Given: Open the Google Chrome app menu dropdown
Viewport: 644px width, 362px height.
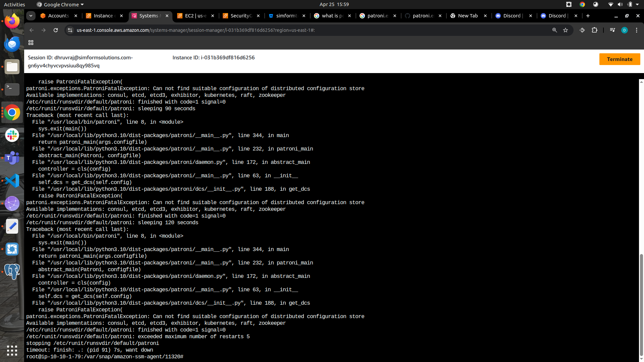Looking at the screenshot, I should point(60,4).
